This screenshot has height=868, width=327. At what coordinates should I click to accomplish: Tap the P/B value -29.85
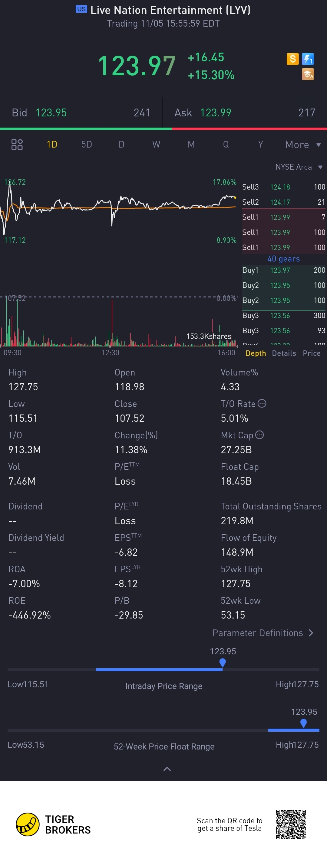(129, 615)
